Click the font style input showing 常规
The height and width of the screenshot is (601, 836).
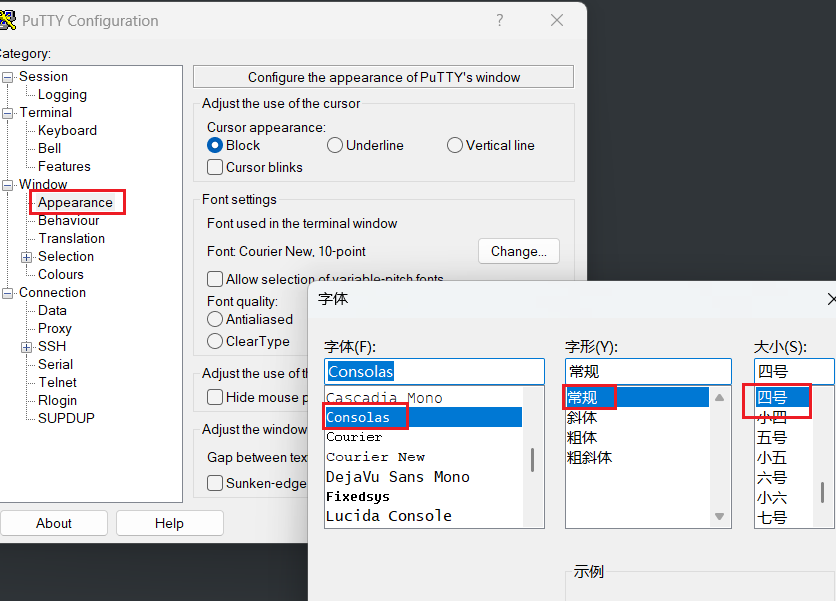coord(648,371)
